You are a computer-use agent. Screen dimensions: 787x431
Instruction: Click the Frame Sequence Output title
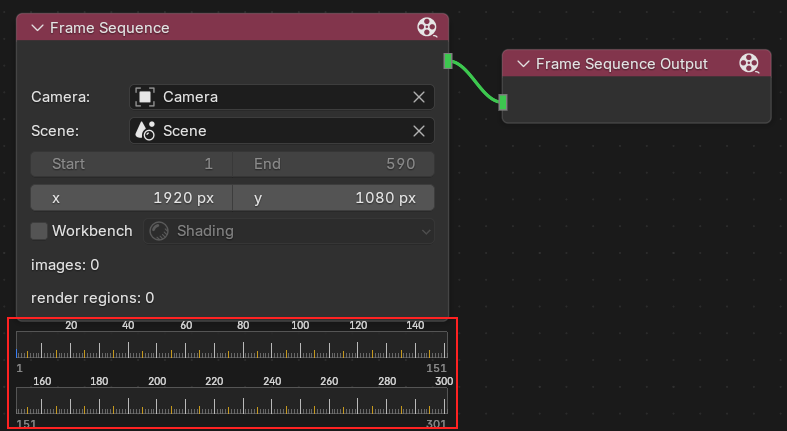(x=622, y=64)
